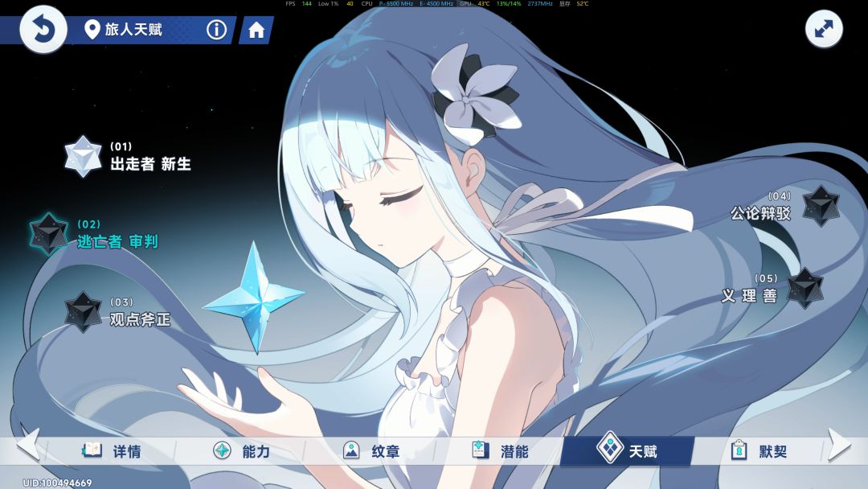Select talent label 出走者 新生
Image resolution: width=868 pixels, height=489 pixels.
(x=150, y=164)
